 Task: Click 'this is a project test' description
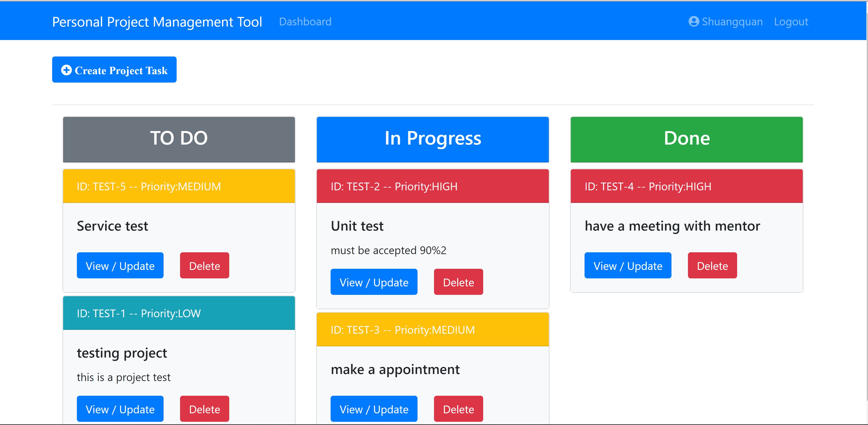[124, 377]
